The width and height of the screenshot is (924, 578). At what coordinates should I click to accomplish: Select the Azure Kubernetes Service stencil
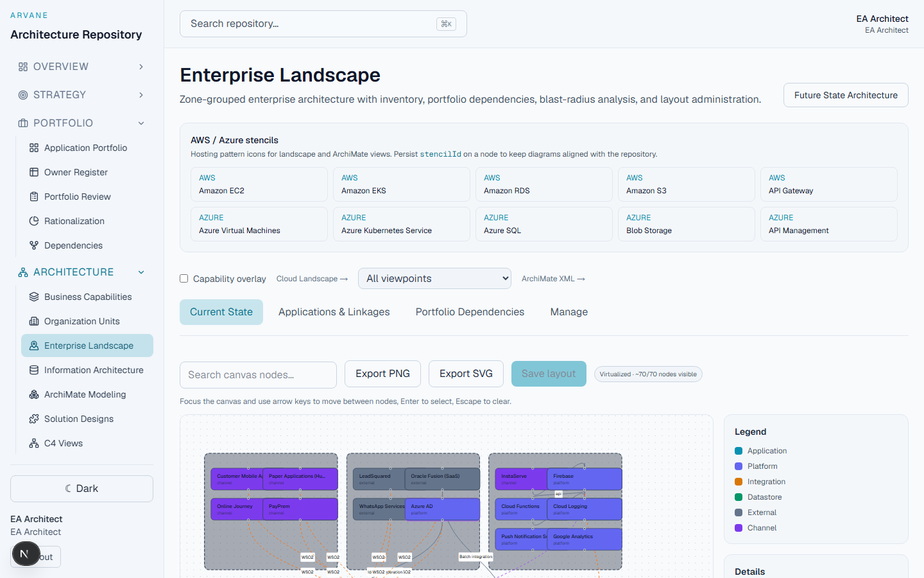(402, 224)
